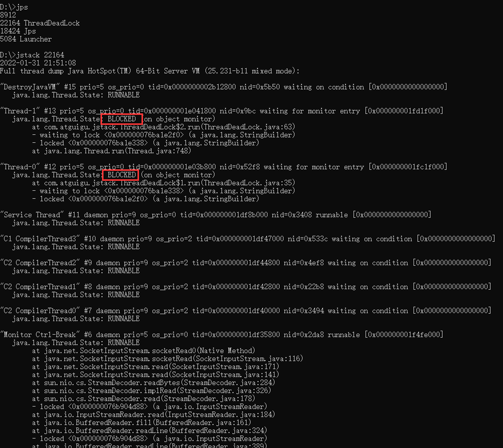Click the "Thread-1" #13 header line
The height and width of the screenshot is (448, 503).
point(221,111)
